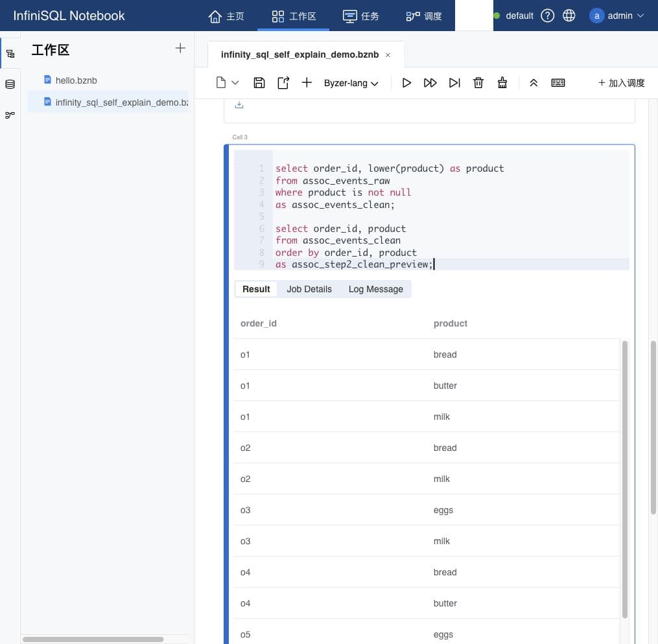This screenshot has width=658, height=644.
Task: Select the o1 butter product cell
Action: (x=445, y=385)
